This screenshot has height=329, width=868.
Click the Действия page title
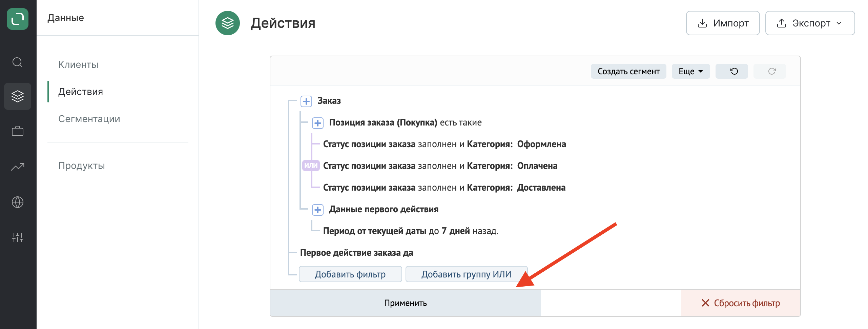click(x=283, y=23)
